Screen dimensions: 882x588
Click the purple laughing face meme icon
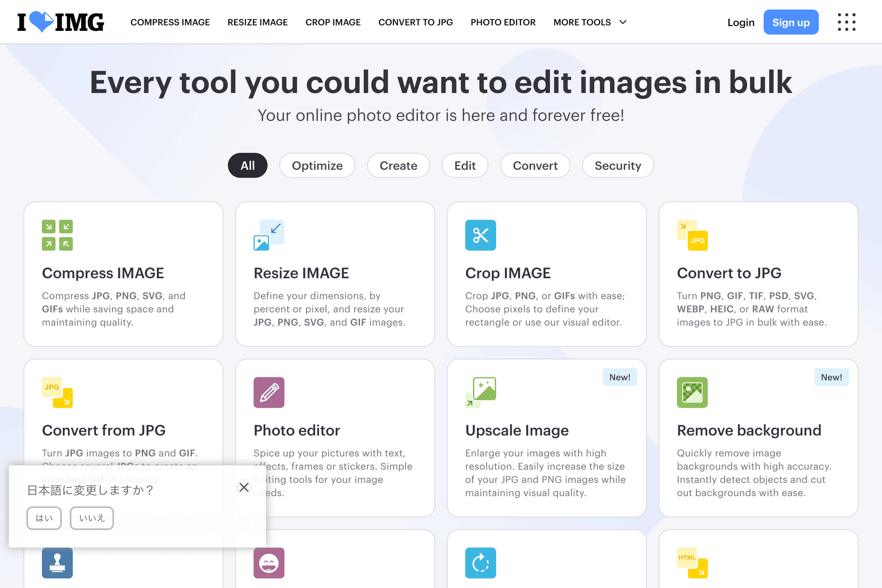click(x=269, y=563)
